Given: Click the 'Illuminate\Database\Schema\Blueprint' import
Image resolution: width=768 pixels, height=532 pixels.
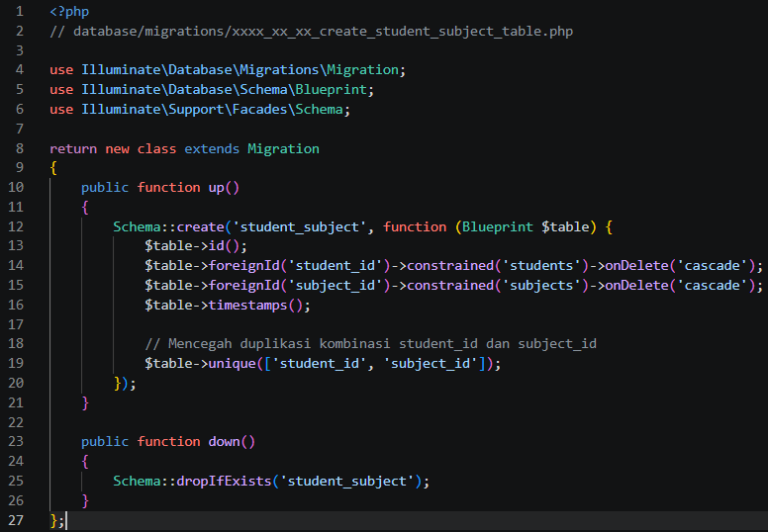Looking at the screenshot, I should [x=225, y=90].
